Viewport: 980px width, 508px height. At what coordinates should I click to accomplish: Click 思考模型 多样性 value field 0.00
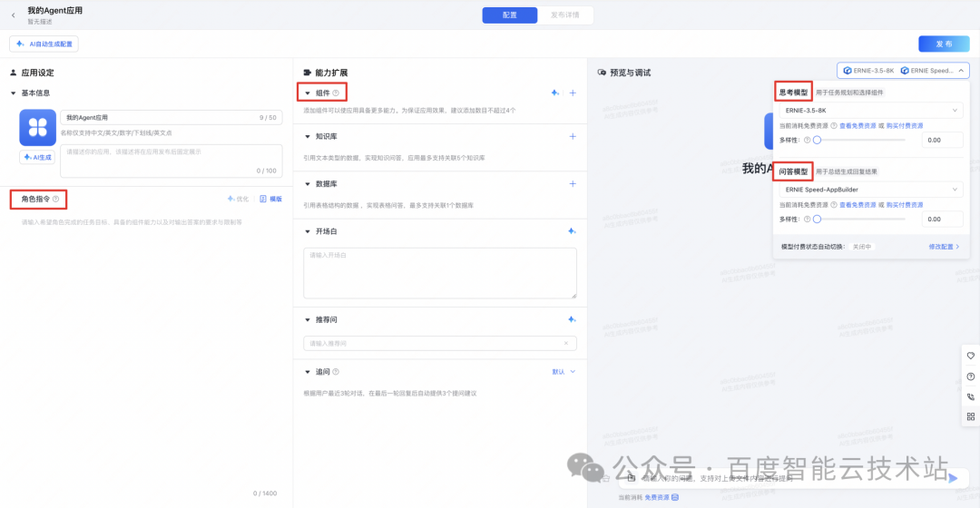(x=942, y=140)
